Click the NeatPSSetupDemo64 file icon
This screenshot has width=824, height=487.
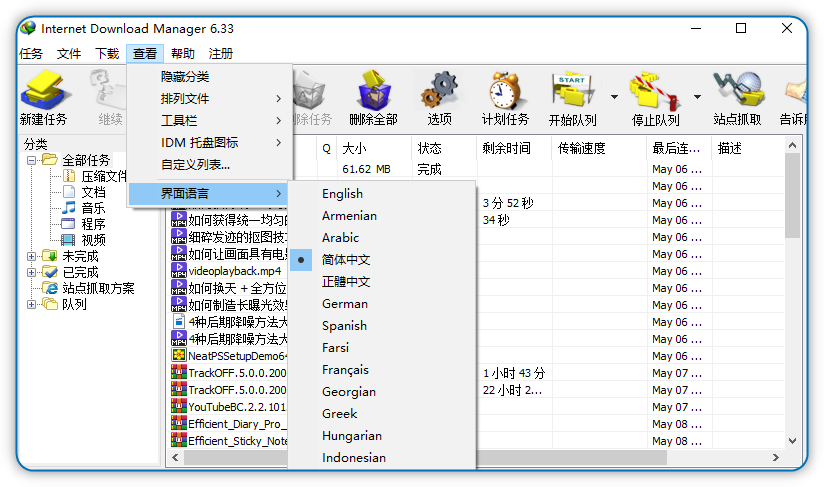tap(179, 356)
